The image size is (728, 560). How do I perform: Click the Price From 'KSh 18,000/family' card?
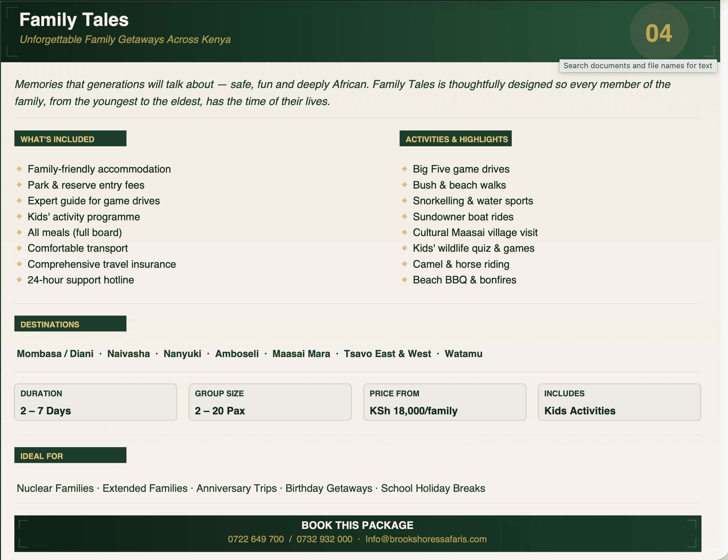coord(445,402)
